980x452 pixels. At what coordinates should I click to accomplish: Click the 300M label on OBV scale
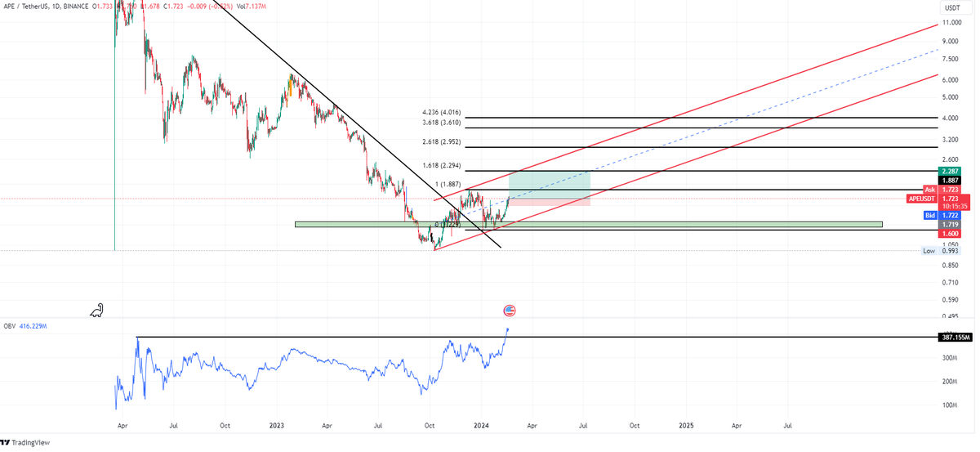click(950, 358)
